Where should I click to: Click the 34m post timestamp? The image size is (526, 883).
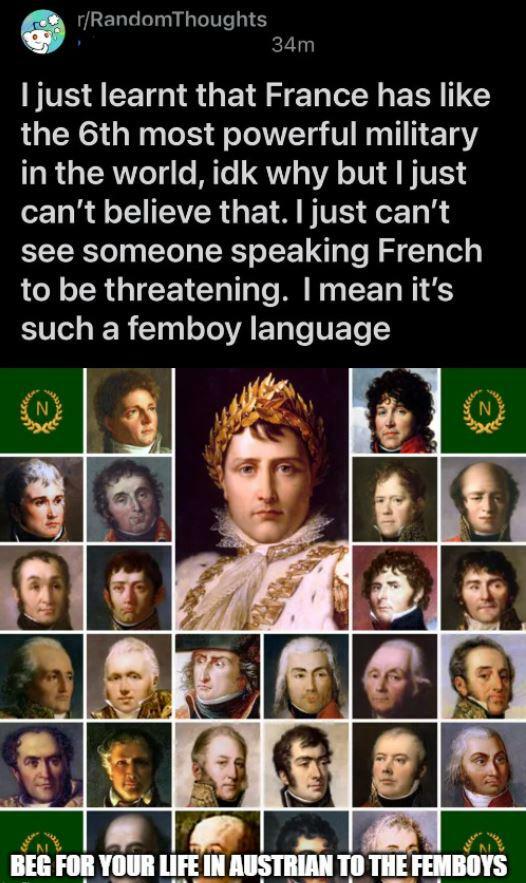coord(293,44)
